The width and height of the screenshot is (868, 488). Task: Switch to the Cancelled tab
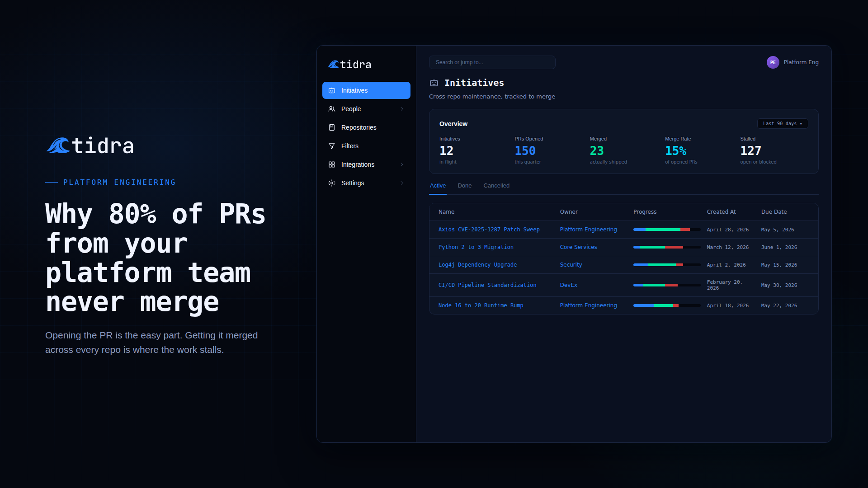(x=496, y=186)
